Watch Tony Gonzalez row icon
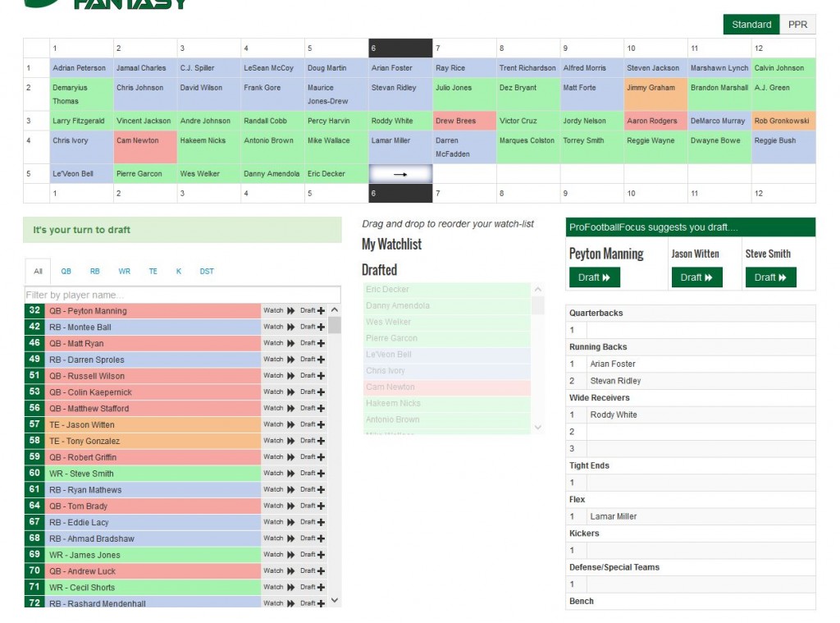This screenshot has height=623, width=840. point(291,441)
